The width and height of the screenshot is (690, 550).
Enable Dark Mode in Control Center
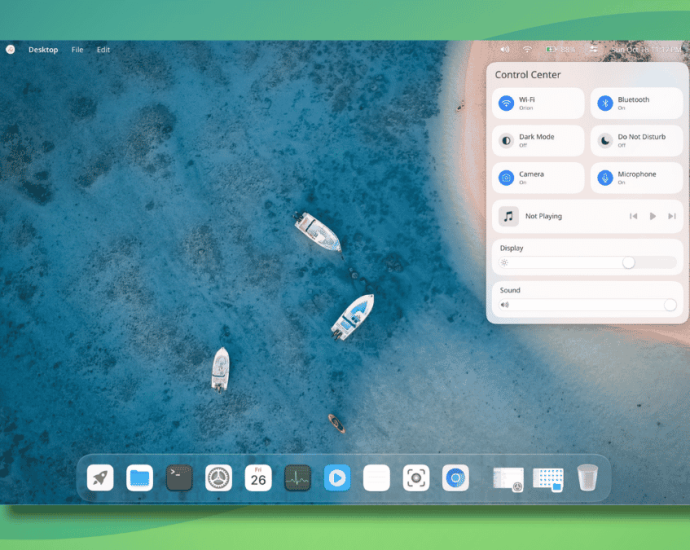(x=538, y=140)
